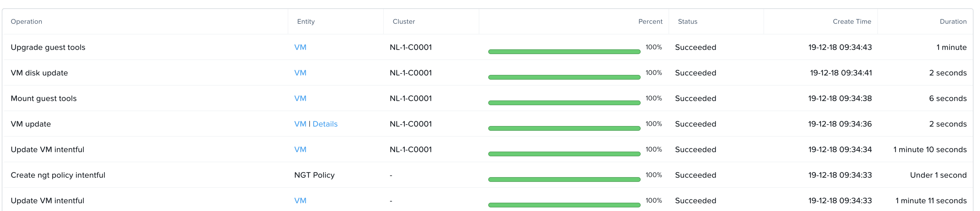Click Succeeded status of Mount guest tools
The width and height of the screenshot is (980, 211).
click(696, 98)
